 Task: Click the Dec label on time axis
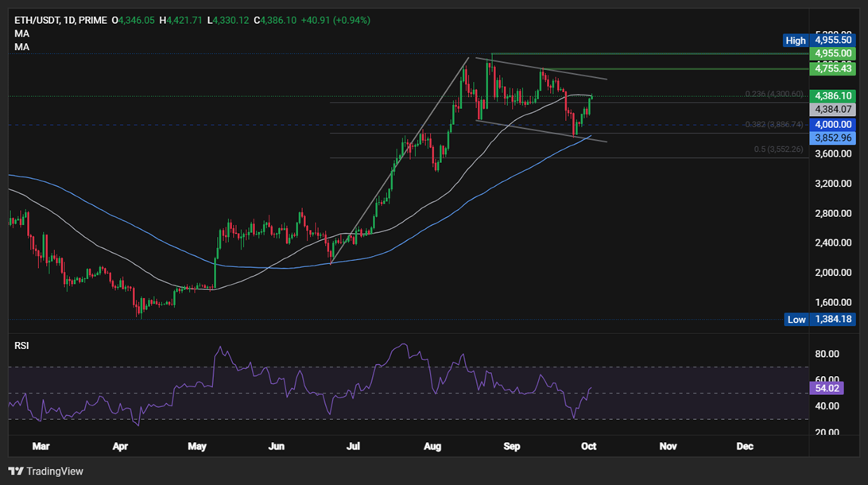[745, 447]
